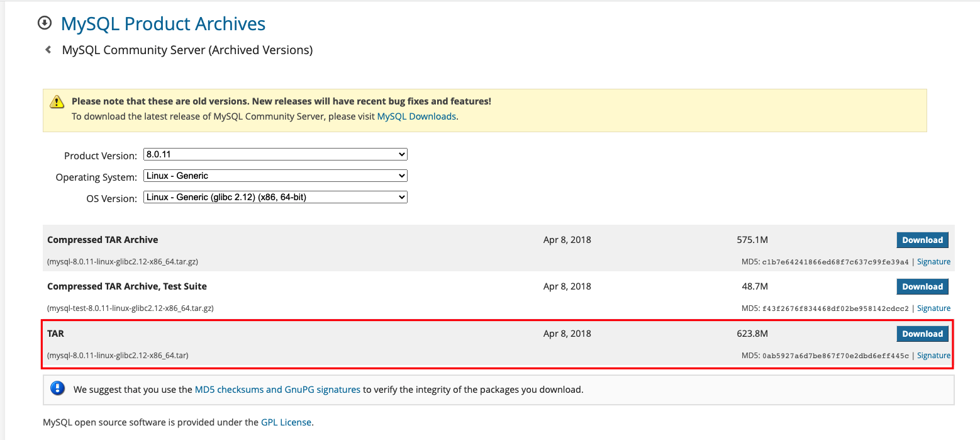
Task: Click the TAR file MD5 checksum text
Action: [835, 356]
